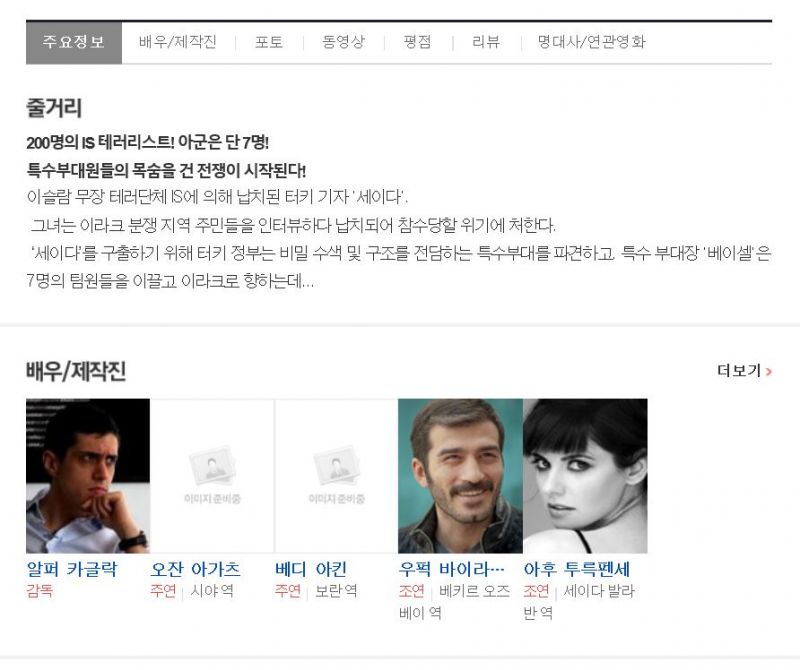Go to the 동영상 tab
The height and width of the screenshot is (670, 800).
(x=343, y=42)
